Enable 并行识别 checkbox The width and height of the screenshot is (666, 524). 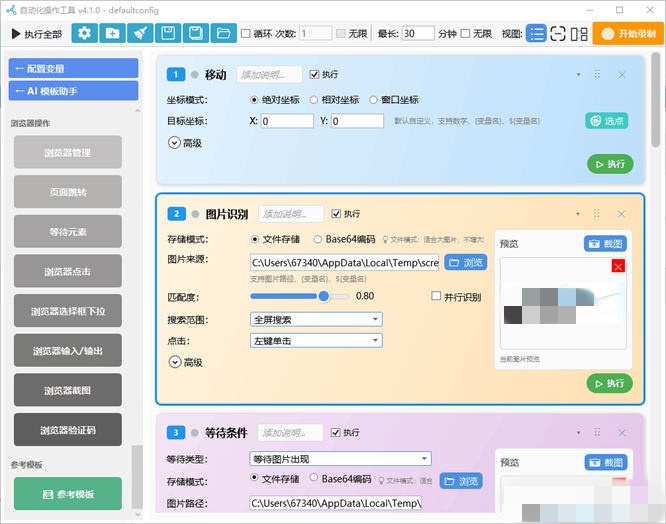436,296
